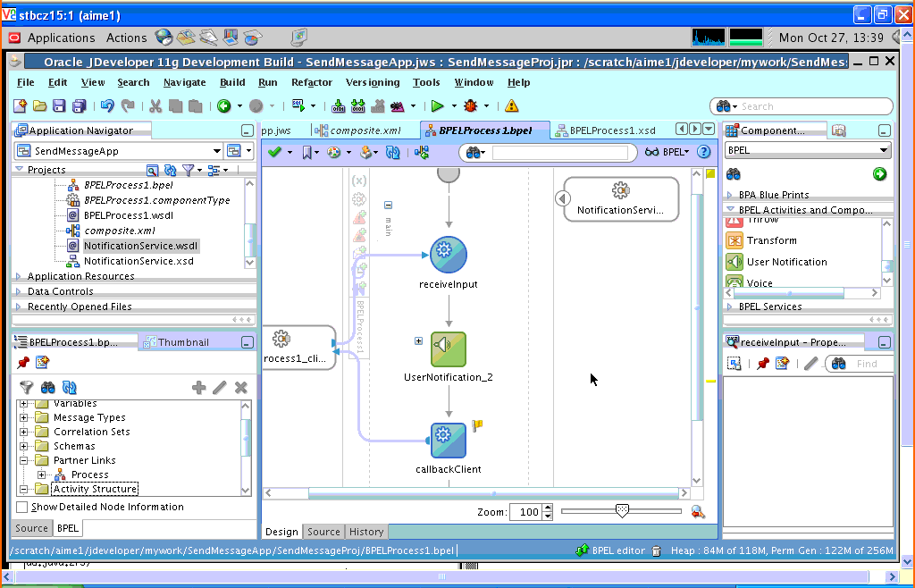Click the delete X icon in structure pane
Screen dimensions: 915x588
pyautogui.click(x=241, y=387)
